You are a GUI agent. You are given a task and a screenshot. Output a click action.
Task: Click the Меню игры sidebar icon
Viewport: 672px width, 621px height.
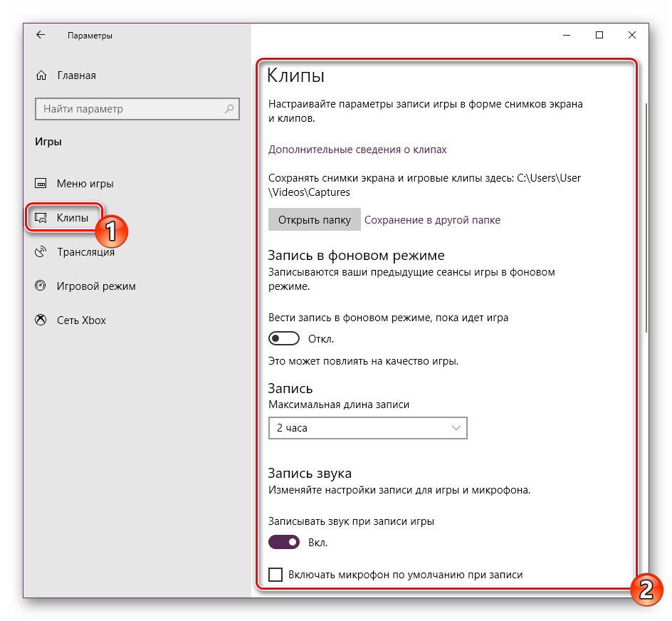tap(41, 184)
